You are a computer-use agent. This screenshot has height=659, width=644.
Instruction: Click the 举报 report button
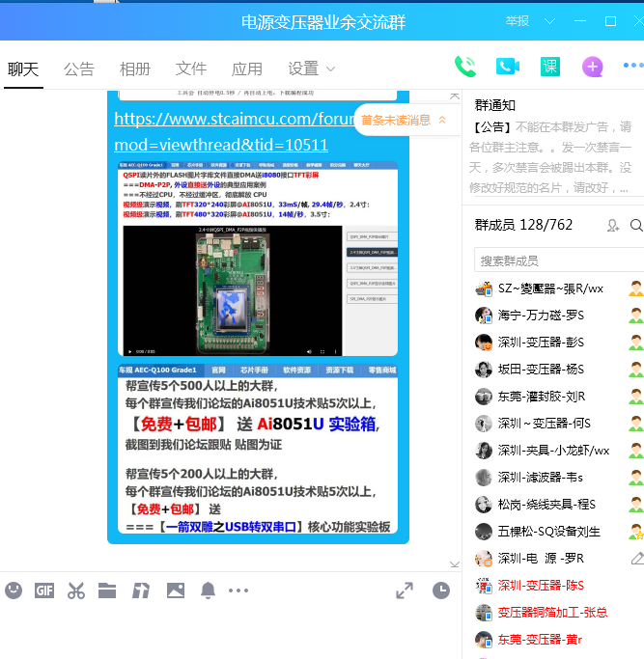point(518,21)
